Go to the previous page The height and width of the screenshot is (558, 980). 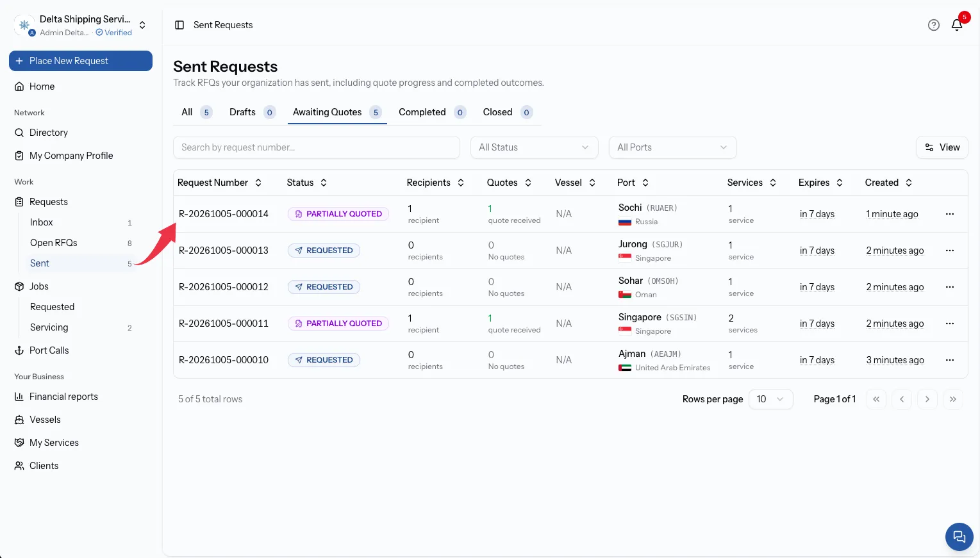[902, 399]
